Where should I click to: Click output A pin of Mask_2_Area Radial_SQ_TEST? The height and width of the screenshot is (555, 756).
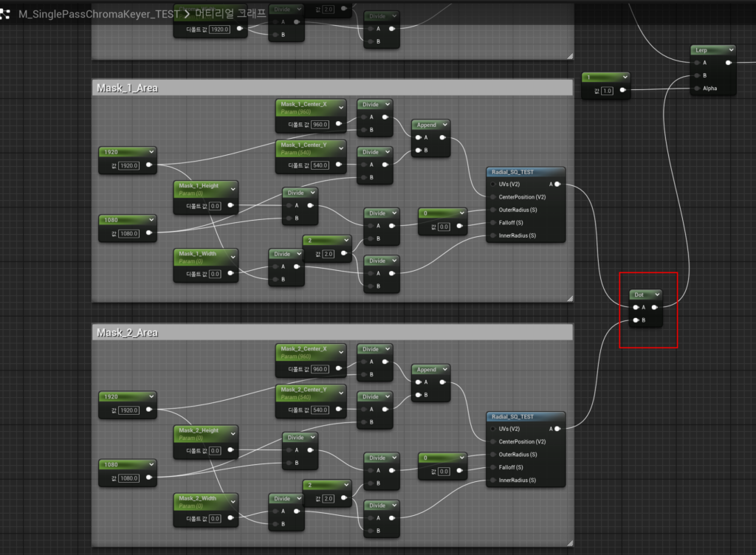pos(557,429)
